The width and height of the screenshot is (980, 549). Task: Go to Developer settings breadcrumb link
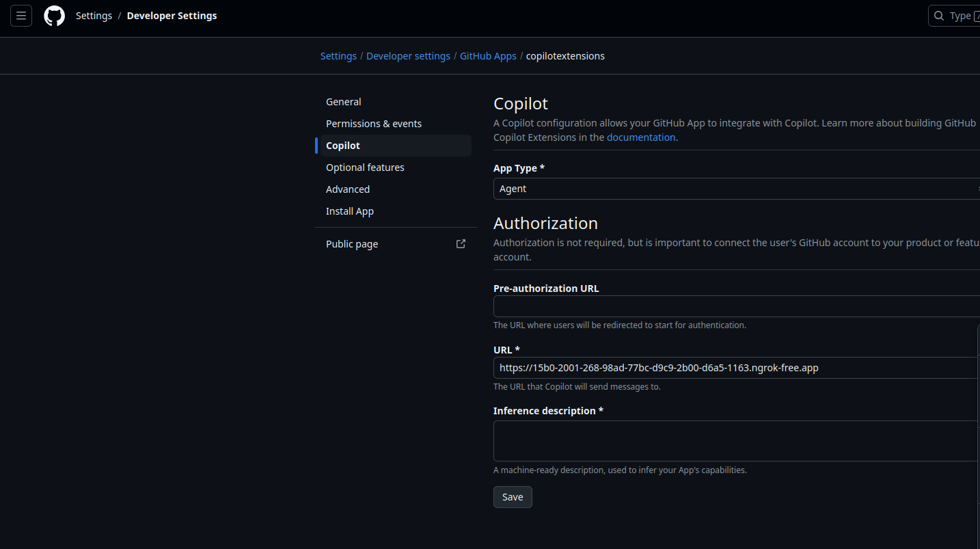(x=408, y=55)
